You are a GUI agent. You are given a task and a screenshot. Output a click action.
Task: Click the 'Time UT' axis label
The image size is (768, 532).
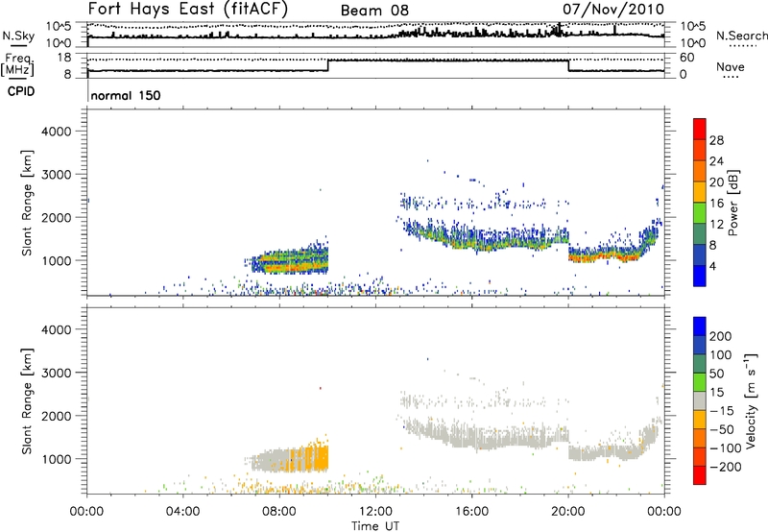[375, 526]
